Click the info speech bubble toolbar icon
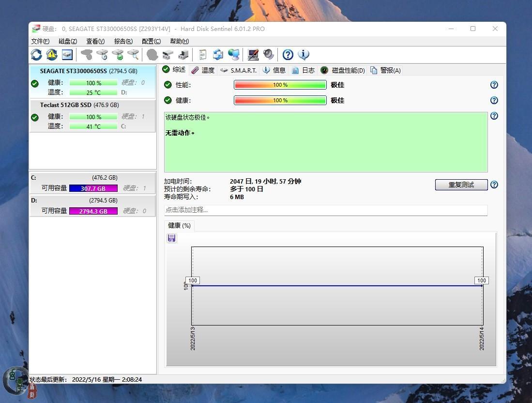 pos(304,55)
